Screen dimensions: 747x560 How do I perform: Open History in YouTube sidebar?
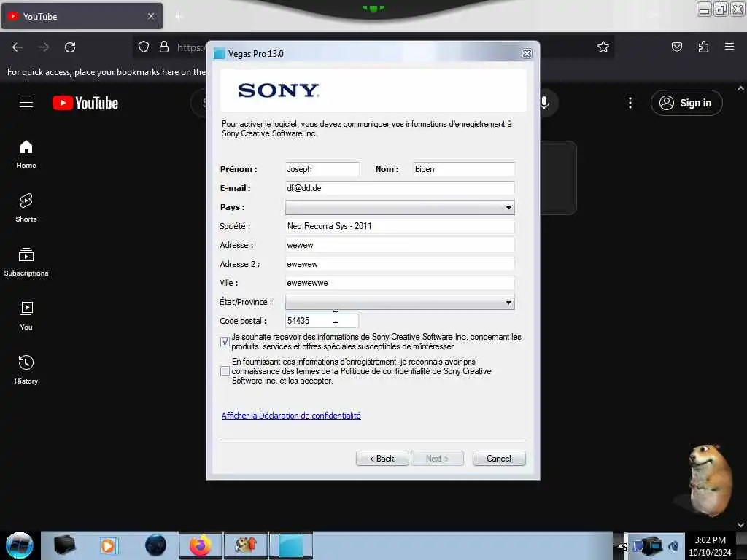[x=26, y=370]
